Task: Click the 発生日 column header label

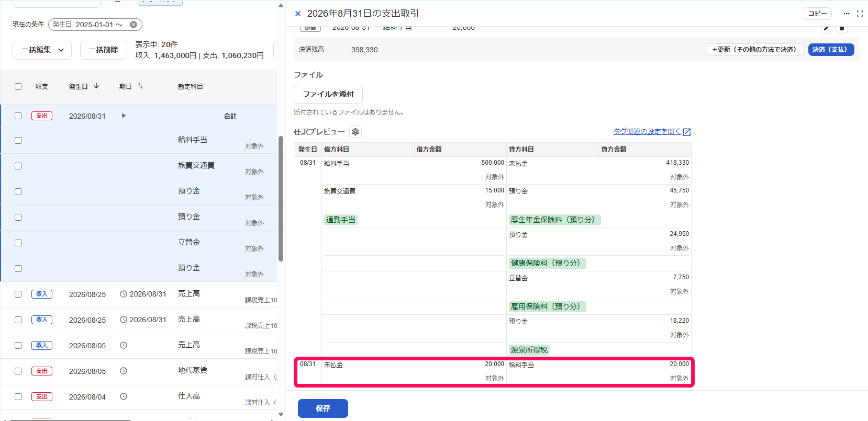Action: click(x=79, y=87)
